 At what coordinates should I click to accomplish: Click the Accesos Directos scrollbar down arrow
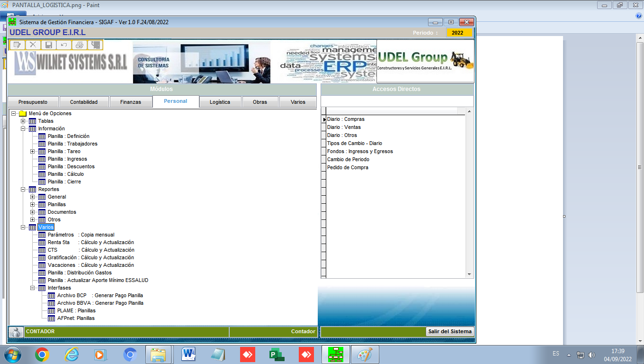(469, 274)
